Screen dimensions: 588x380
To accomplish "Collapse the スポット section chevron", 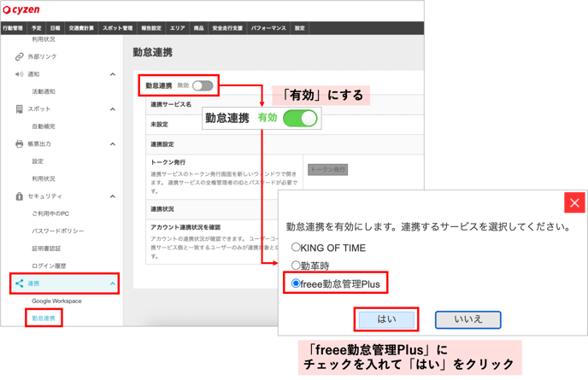I will coord(113,109).
